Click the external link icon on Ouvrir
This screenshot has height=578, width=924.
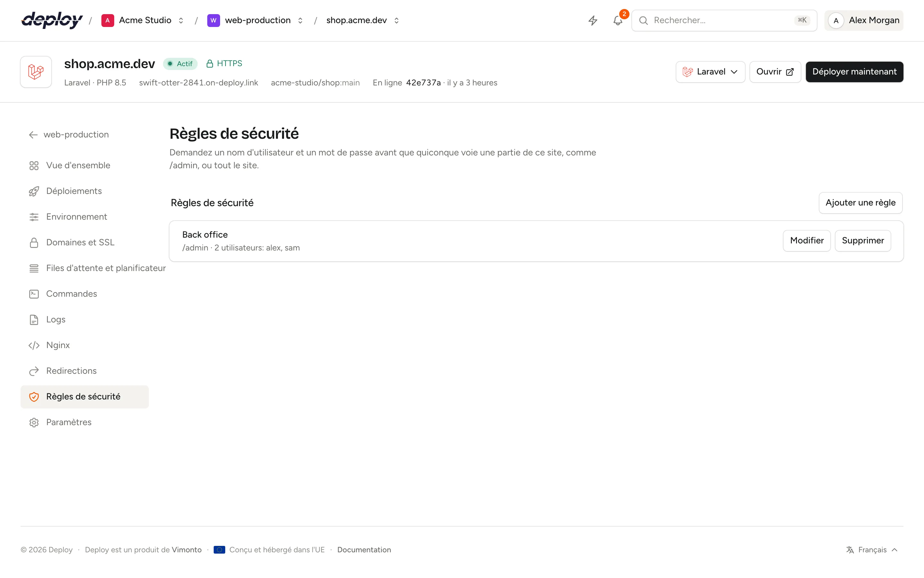(x=790, y=72)
